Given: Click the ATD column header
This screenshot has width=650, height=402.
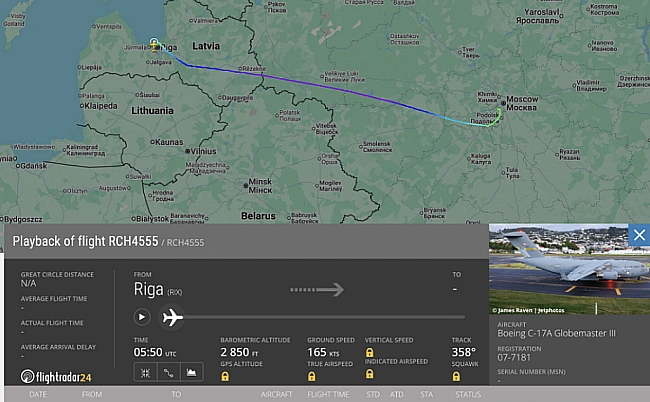Looking at the screenshot, I should tap(396, 395).
